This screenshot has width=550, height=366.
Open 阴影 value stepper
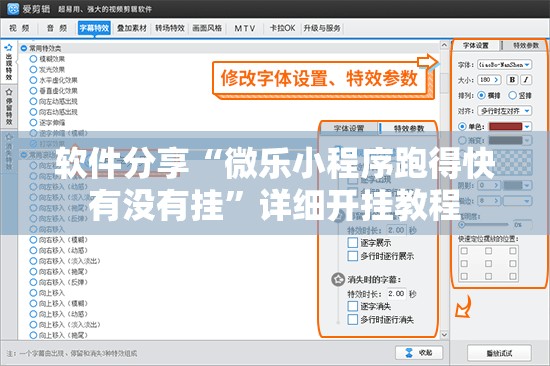[x=489, y=185]
